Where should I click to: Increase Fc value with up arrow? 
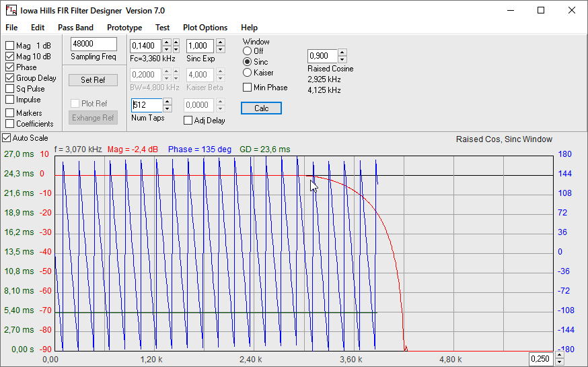click(168, 42)
